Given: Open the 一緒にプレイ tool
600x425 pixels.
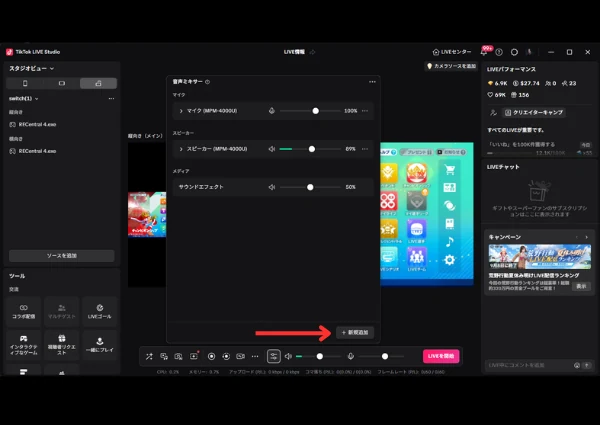Looking at the screenshot, I should [99, 345].
